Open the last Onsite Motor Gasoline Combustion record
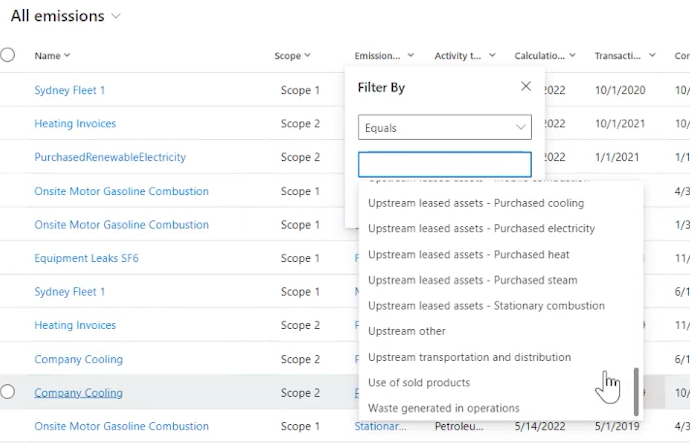Viewport: 690px width, 445px height. tap(121, 427)
